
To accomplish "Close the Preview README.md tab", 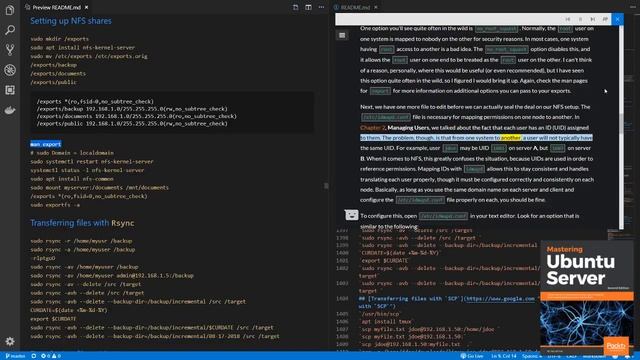I will tap(87, 7).
